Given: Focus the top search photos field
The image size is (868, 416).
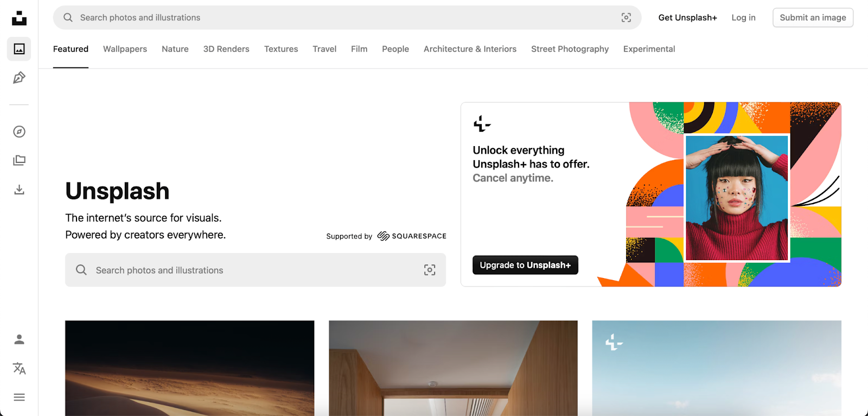Looking at the screenshot, I should point(347,17).
